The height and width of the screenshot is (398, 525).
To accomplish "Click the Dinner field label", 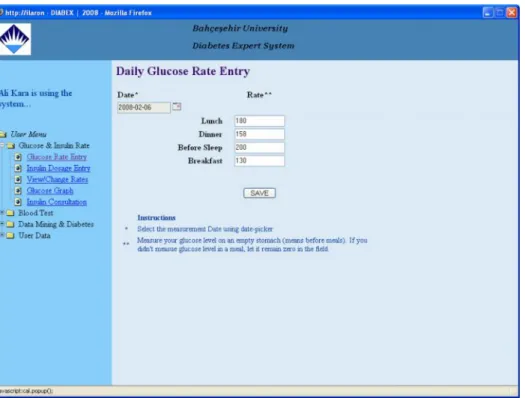I will [x=210, y=134].
